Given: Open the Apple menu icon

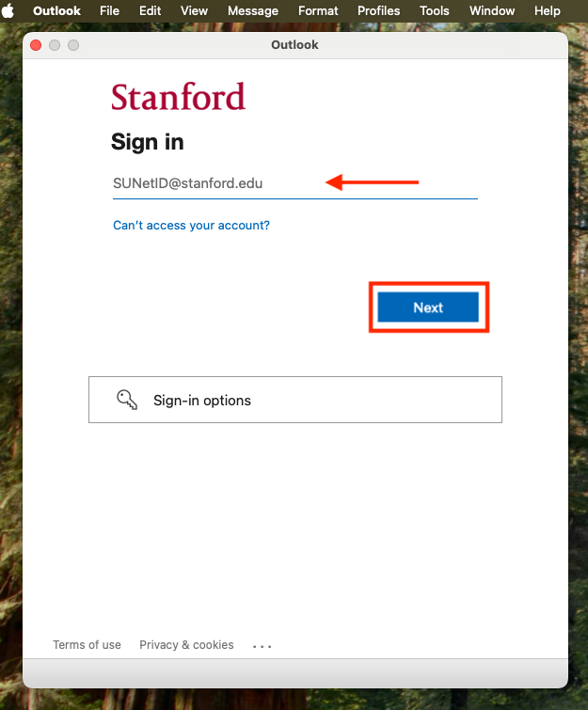Looking at the screenshot, I should [x=8, y=10].
